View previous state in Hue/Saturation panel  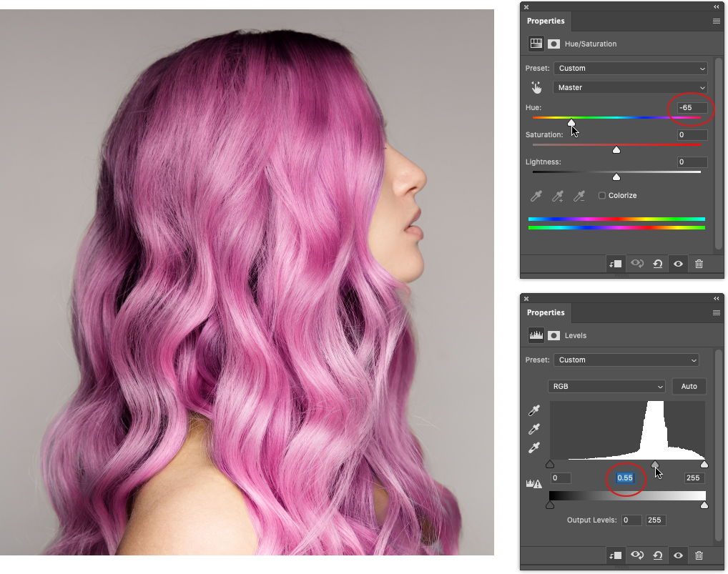637,264
